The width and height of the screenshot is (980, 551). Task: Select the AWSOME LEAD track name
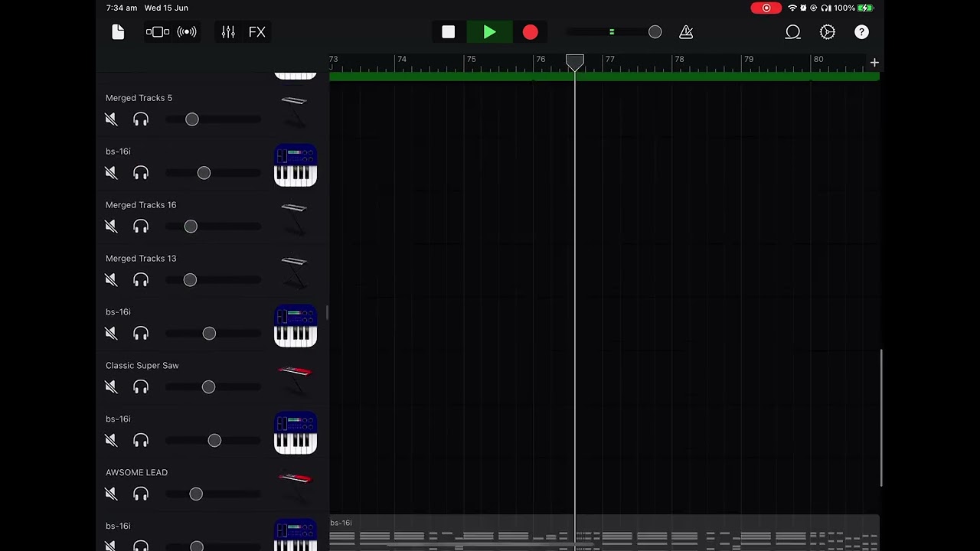[136, 473]
